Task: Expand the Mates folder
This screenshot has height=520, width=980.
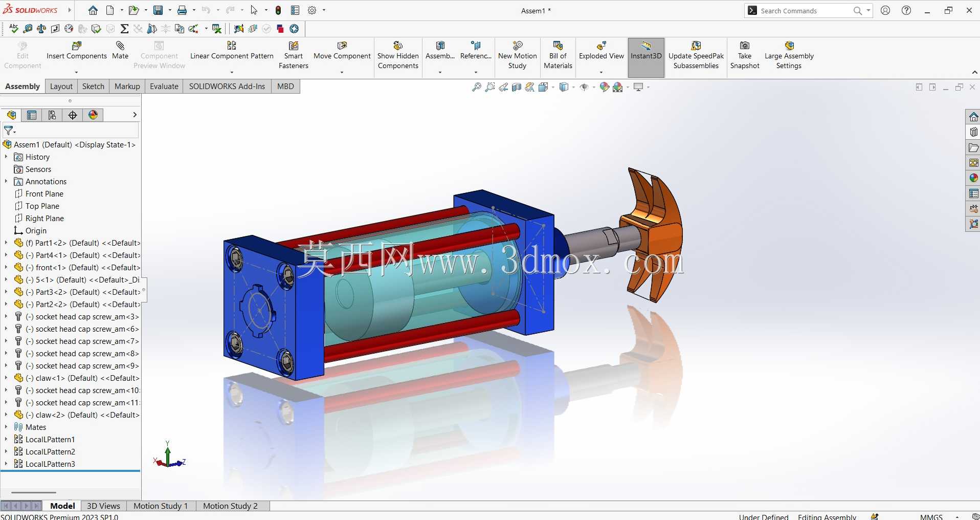Action: (6, 427)
